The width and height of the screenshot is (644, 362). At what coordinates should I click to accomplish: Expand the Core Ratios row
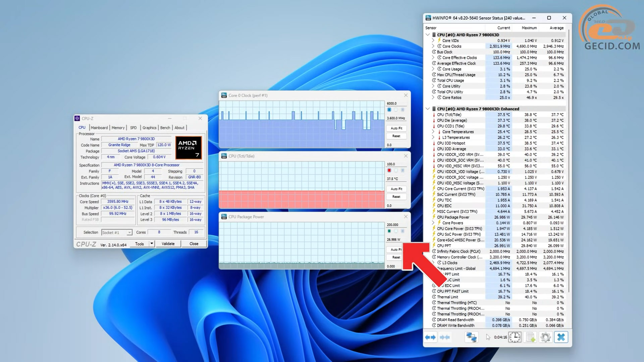click(x=433, y=98)
